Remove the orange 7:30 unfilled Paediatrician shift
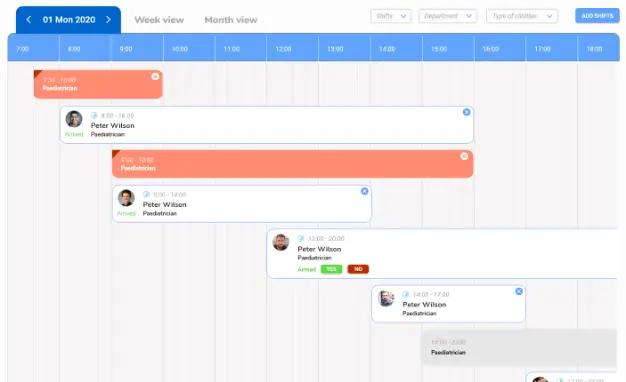 [155, 76]
